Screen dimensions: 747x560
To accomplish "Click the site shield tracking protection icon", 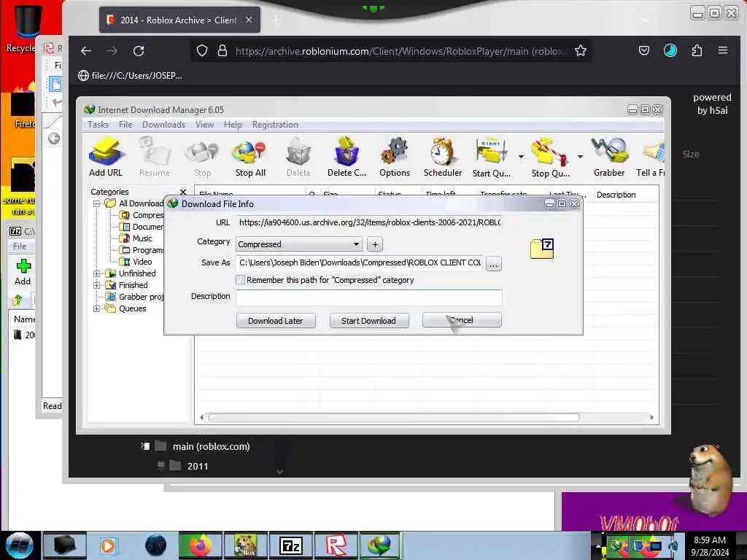I will 202,50.
